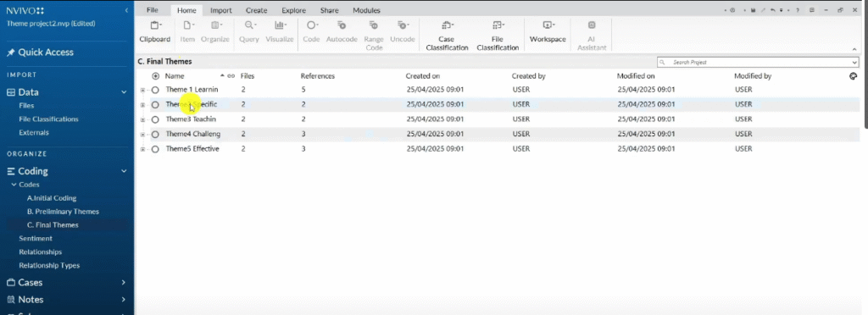Click the AI Assistant button
The image size is (868, 315).
pyautogui.click(x=591, y=36)
